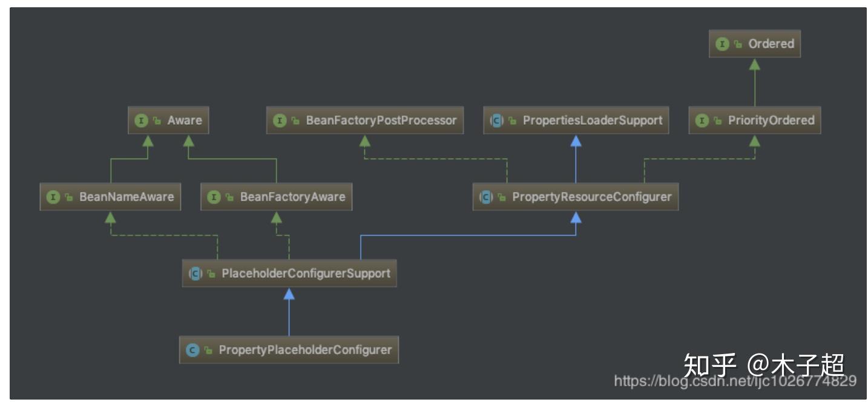868x402 pixels.
Task: Click the interface icon beside Aware
Action: point(140,120)
